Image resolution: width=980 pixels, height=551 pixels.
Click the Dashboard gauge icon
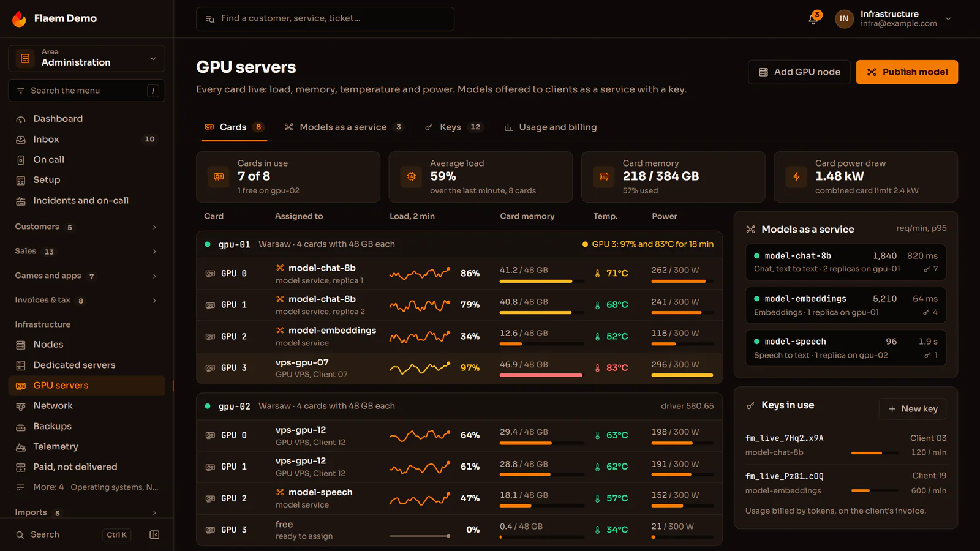pyautogui.click(x=21, y=119)
